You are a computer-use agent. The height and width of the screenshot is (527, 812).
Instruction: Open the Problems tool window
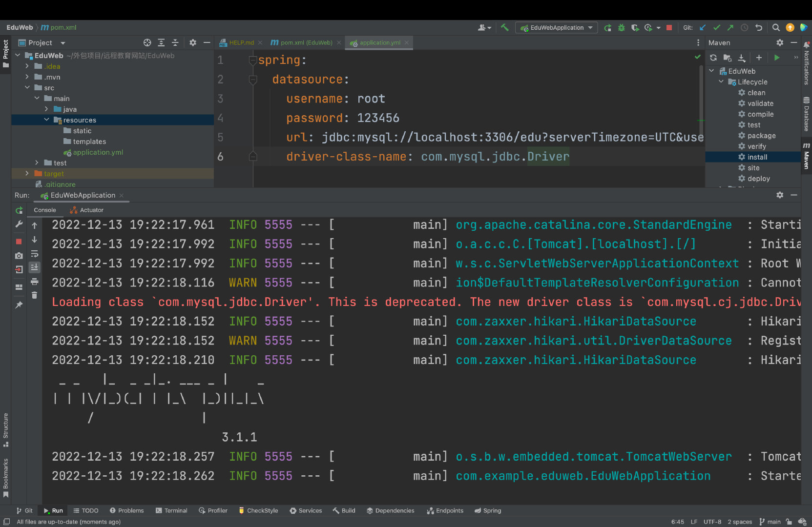point(126,510)
